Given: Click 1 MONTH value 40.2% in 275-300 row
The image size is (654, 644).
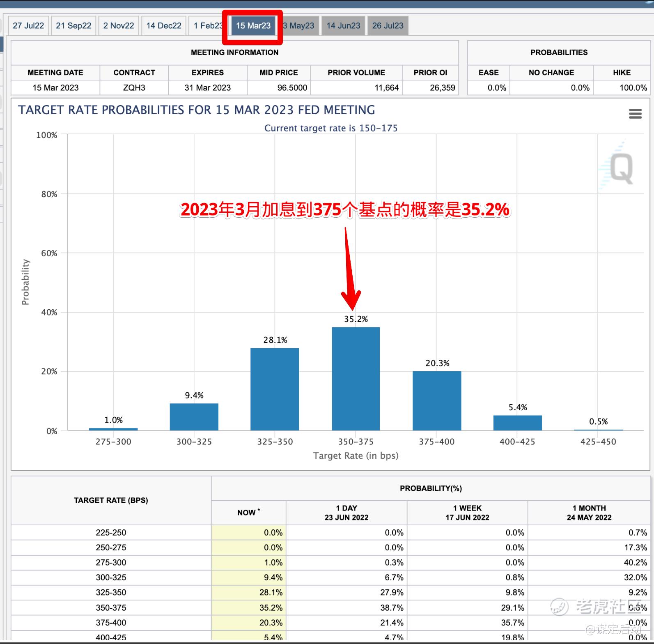Looking at the screenshot, I should 635,562.
